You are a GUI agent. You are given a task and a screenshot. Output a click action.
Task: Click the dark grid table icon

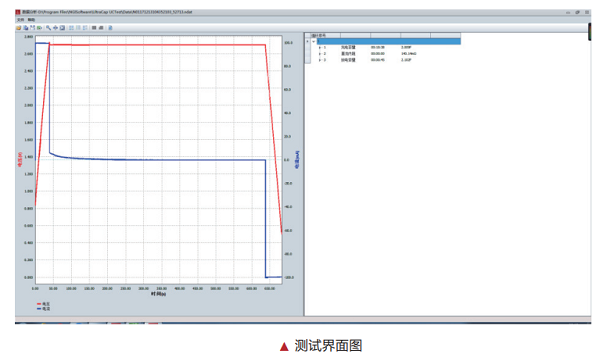[94, 28]
